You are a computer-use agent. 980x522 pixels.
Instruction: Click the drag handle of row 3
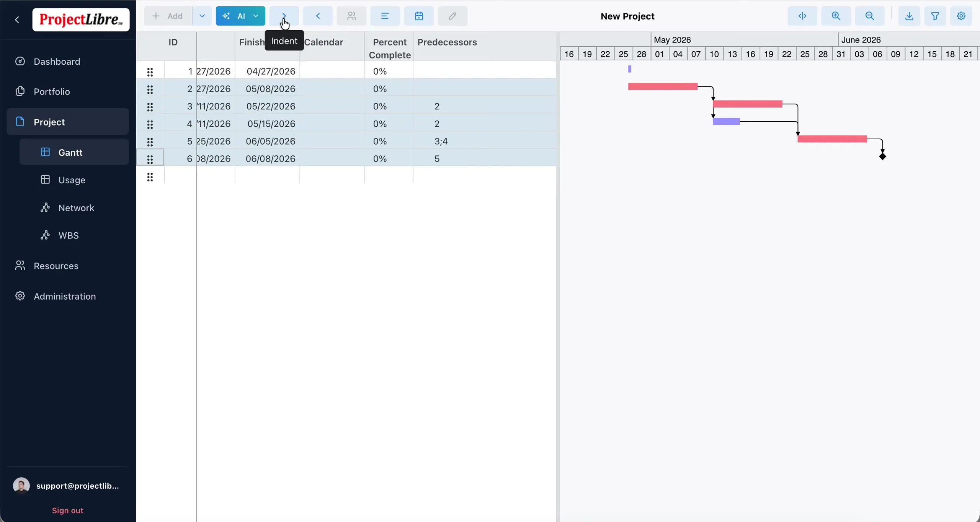pos(150,107)
